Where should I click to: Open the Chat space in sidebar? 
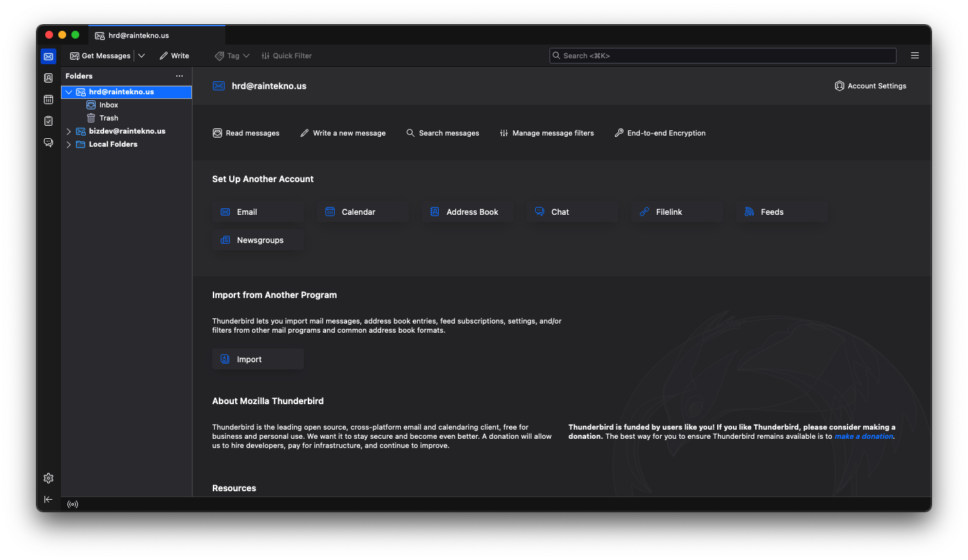(48, 143)
